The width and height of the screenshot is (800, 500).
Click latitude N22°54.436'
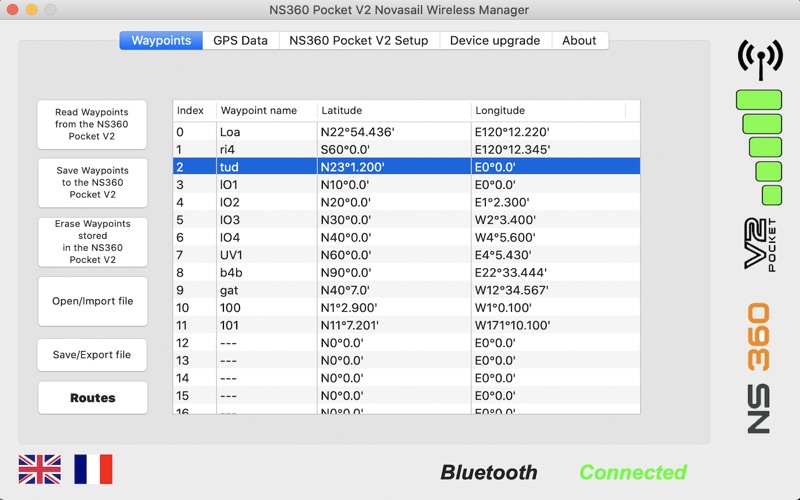[x=358, y=132]
